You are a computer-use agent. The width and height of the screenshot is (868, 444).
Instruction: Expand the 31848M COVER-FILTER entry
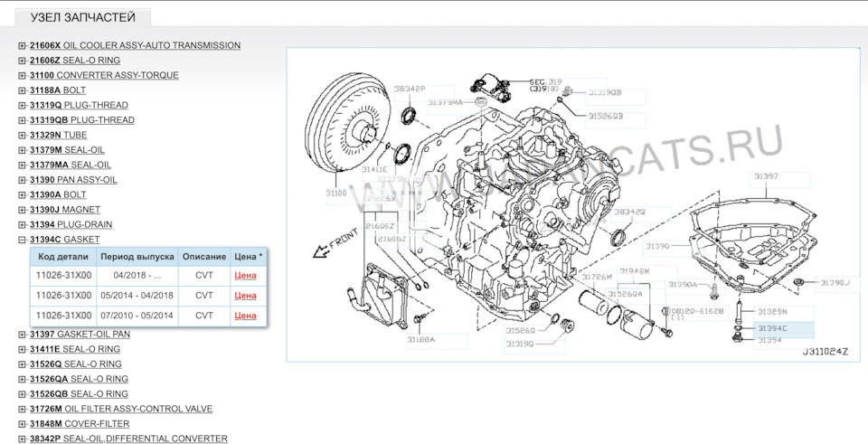click(22, 424)
